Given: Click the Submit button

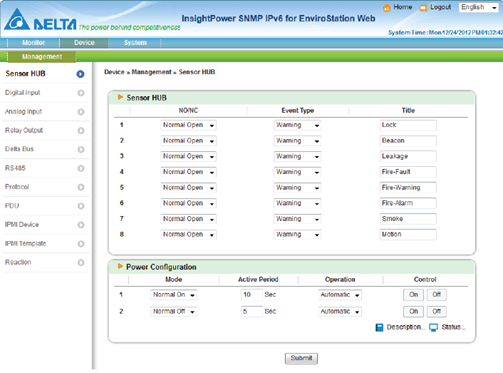Looking at the screenshot, I should click(x=301, y=358).
